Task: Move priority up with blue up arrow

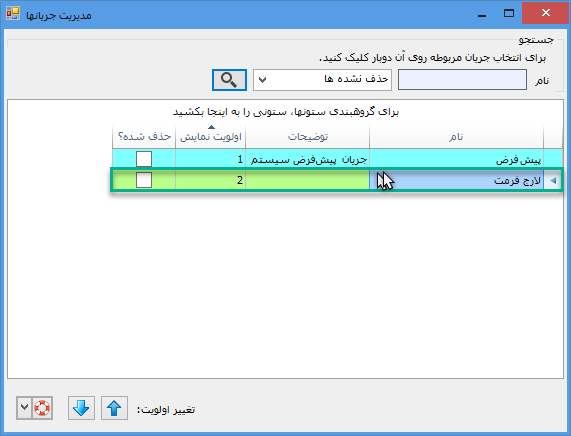Action: 114,408
